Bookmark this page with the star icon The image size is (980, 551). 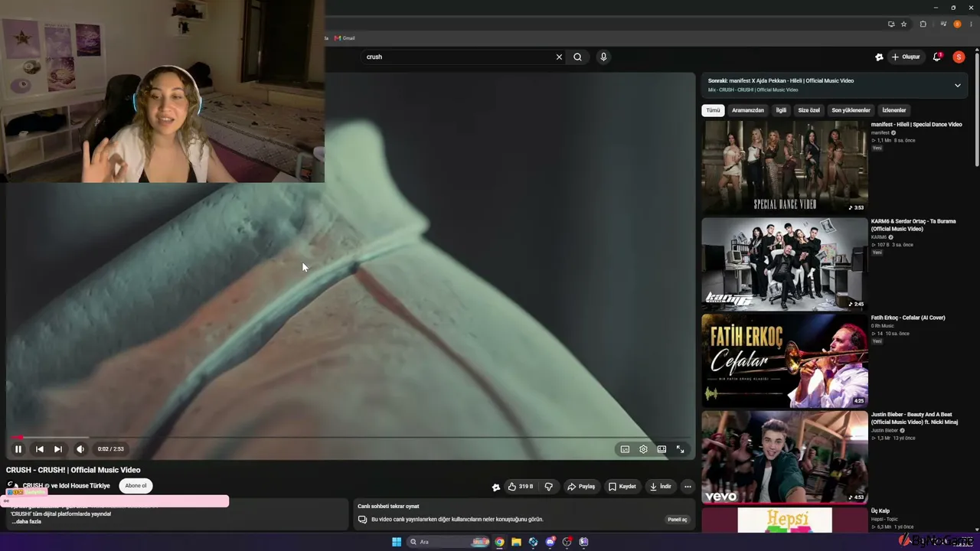click(903, 24)
